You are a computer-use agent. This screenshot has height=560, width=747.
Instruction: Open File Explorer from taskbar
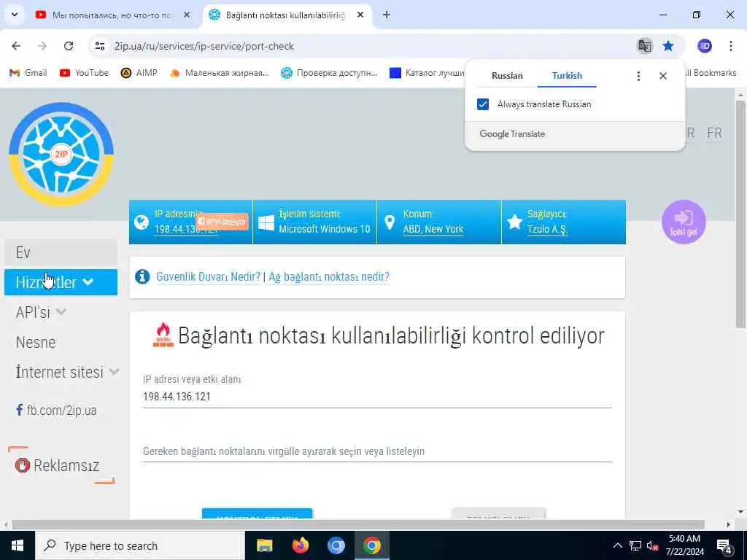coord(264,545)
